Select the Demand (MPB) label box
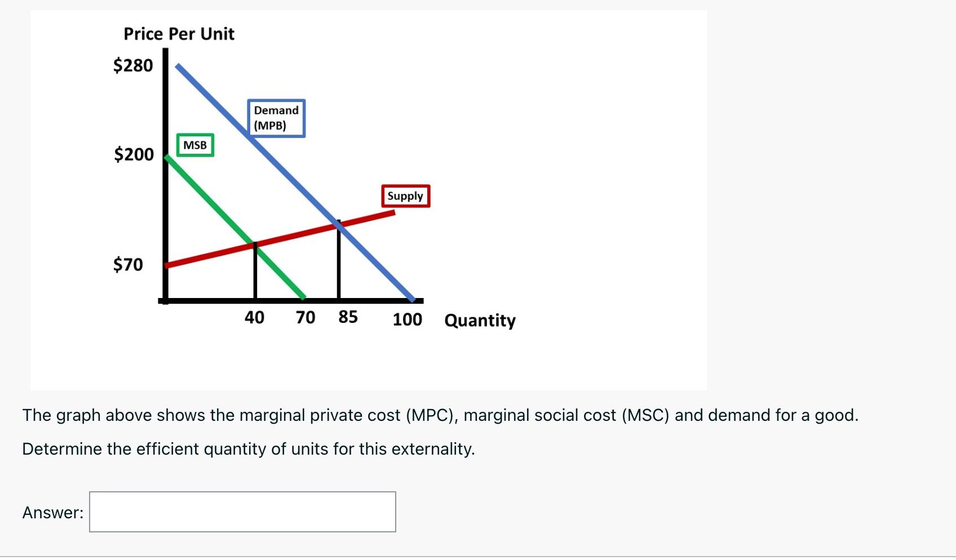This screenshot has width=956, height=560. point(276,118)
